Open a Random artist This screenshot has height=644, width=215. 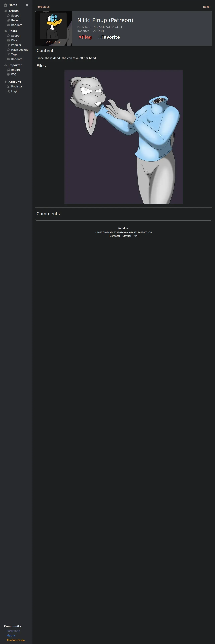(17, 25)
